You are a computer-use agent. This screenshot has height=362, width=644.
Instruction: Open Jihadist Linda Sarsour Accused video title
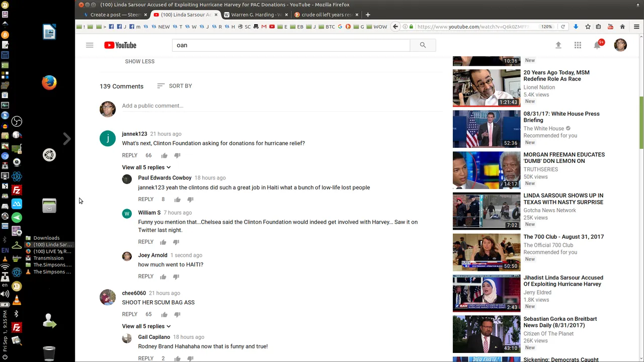click(x=563, y=281)
